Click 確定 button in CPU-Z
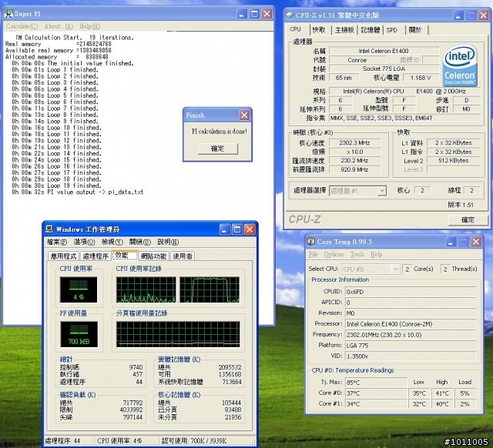 click(x=468, y=219)
